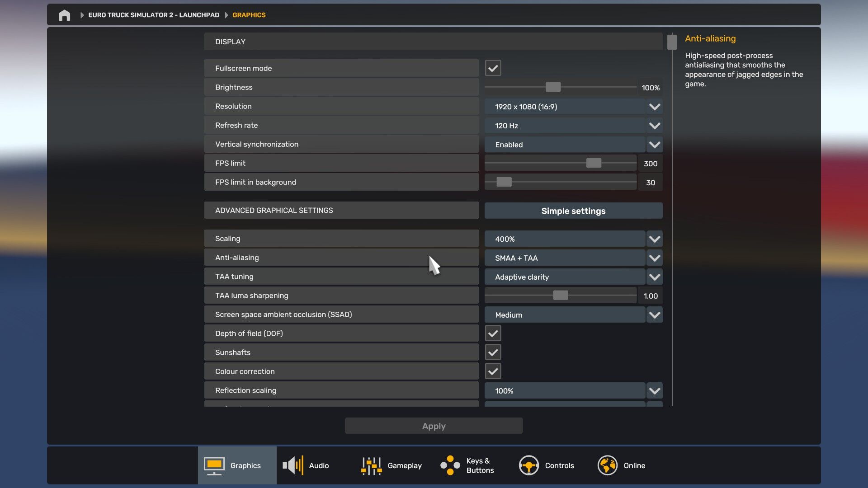Viewport: 868px width, 488px height.
Task: Click the ADVANCED GRAPHICAL SETTINGS header
Action: (341, 211)
